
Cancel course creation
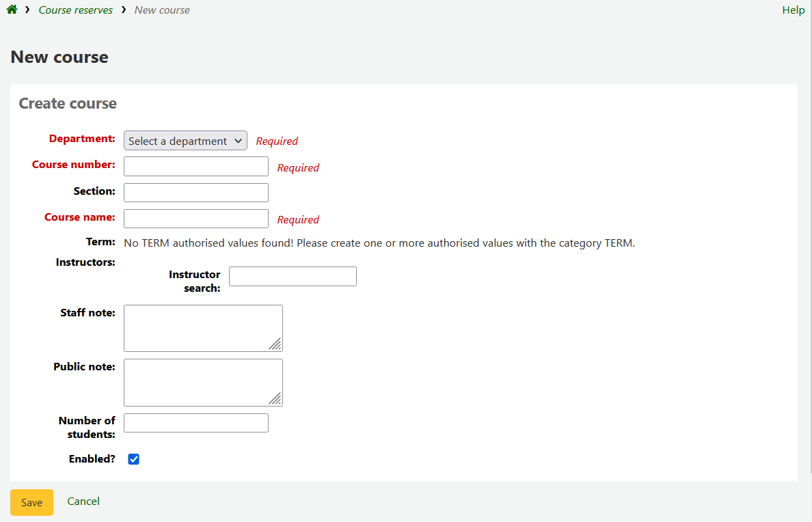[x=83, y=502]
